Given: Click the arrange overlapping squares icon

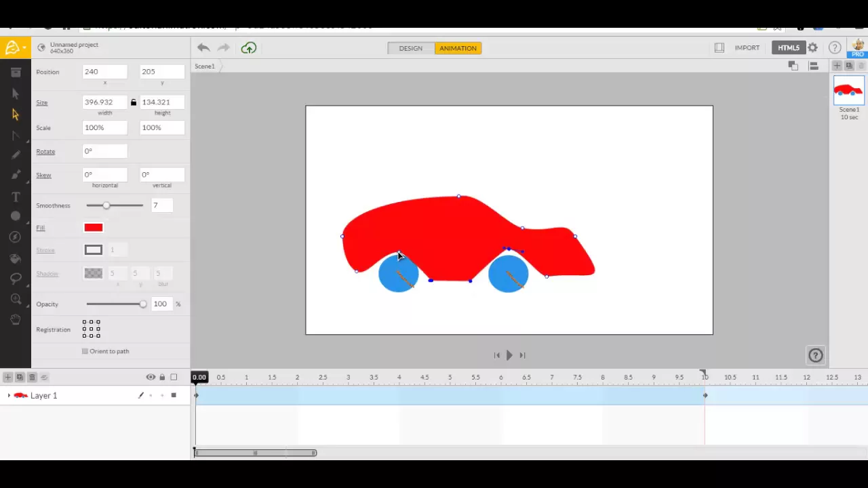Looking at the screenshot, I should point(793,66).
